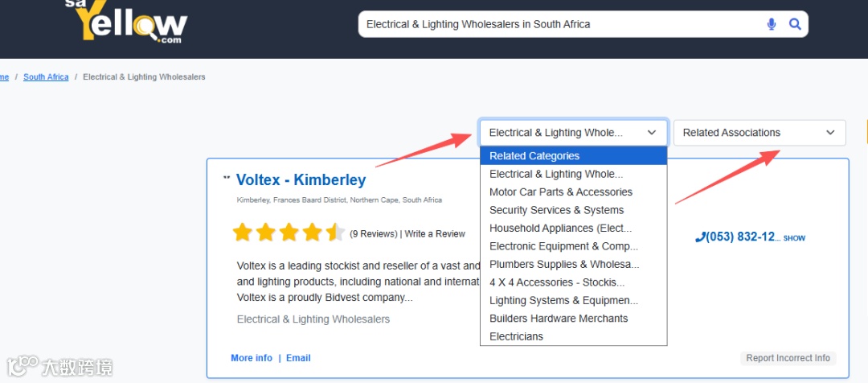
Task: Open the Voltex - Kimberley listing title
Action: [x=301, y=180]
